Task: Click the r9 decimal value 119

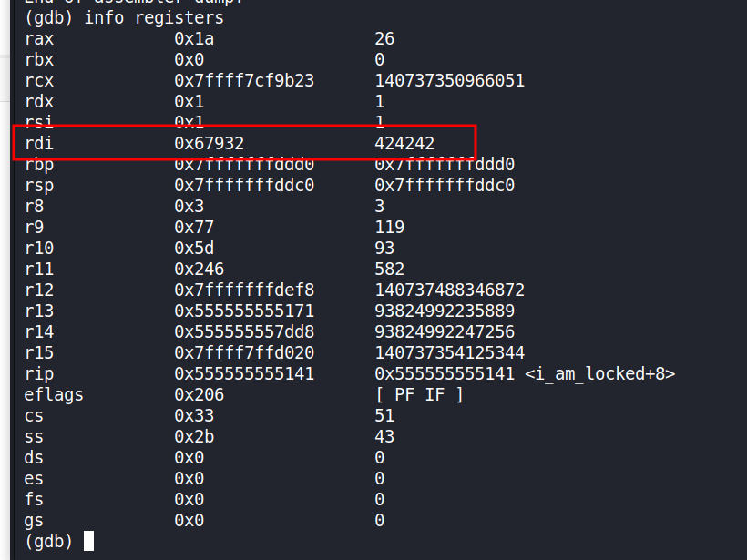Action: click(389, 228)
